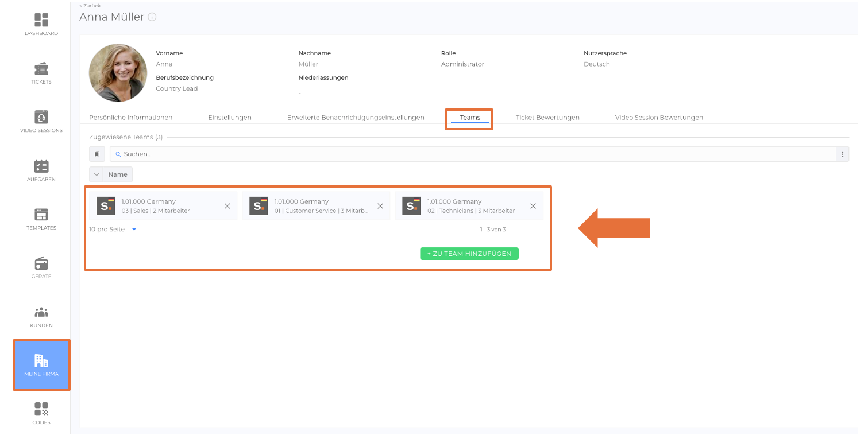
Task: Remove user from the Technicians team
Action: [533, 206]
